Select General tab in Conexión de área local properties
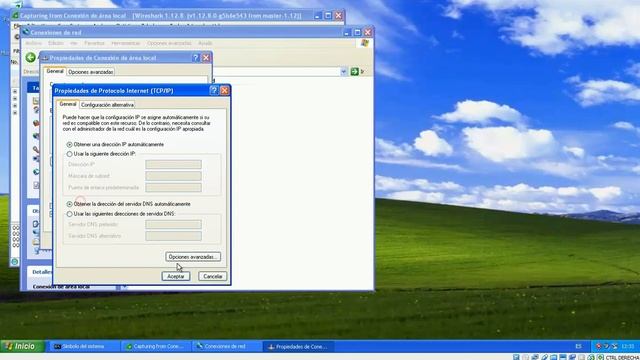Image resolution: width=640 pixels, height=360 pixels. 55,71
